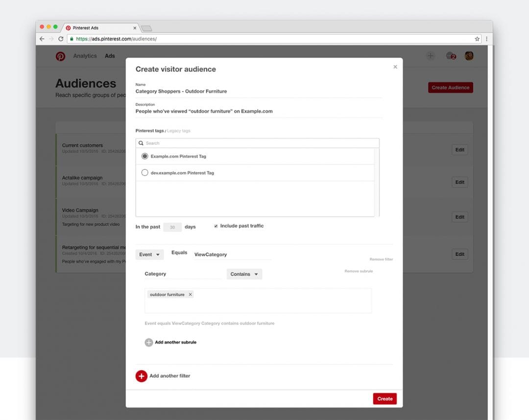Remove the outdoor furniture tag with its X
This screenshot has height=420, width=529.
(190, 295)
